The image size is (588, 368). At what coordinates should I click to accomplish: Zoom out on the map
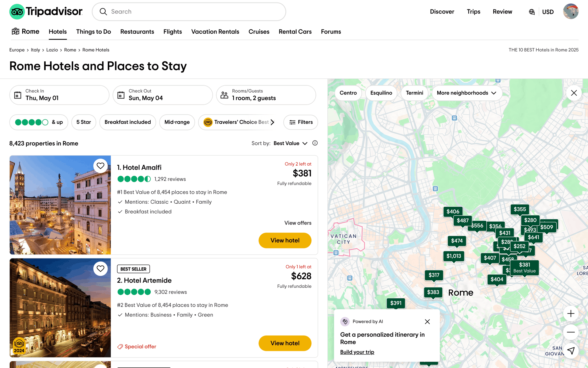coord(571,332)
